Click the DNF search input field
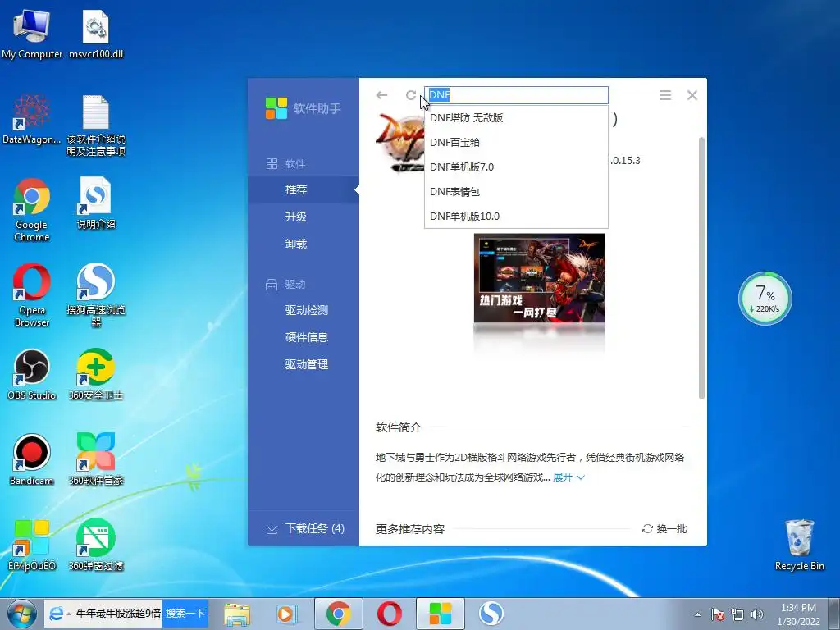840x630 pixels. point(517,95)
